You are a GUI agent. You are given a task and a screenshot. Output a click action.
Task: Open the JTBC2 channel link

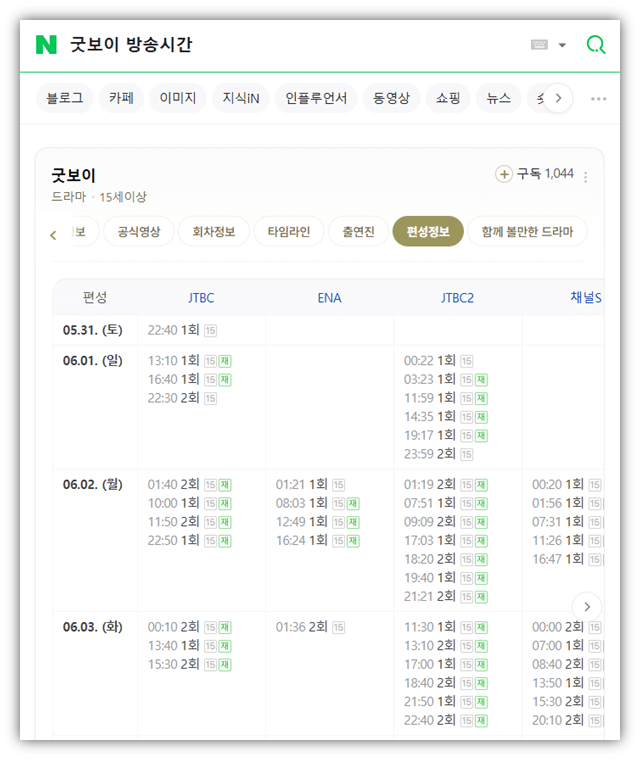[x=457, y=298]
